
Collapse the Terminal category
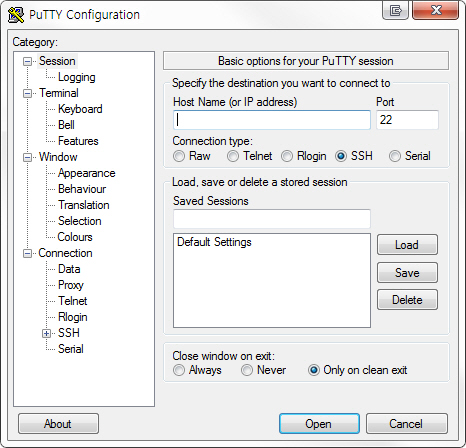coord(27,93)
